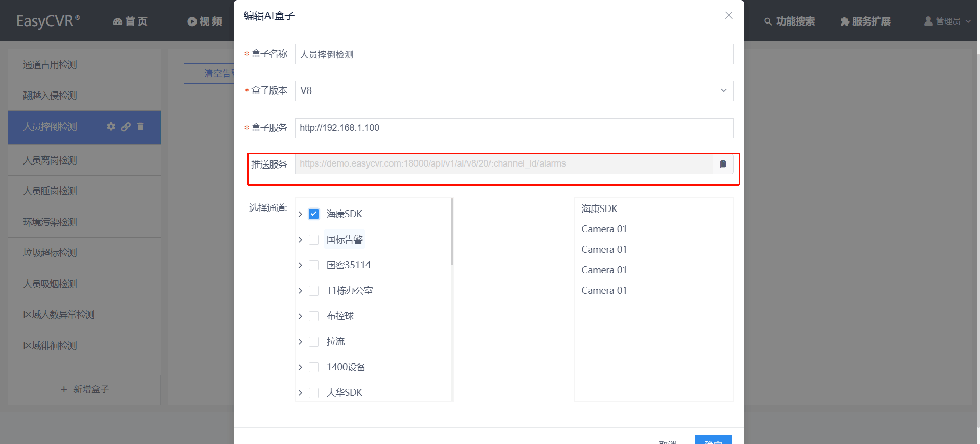Viewport: 980px width, 444px height.
Task: Copy the push service URL
Action: (x=723, y=164)
